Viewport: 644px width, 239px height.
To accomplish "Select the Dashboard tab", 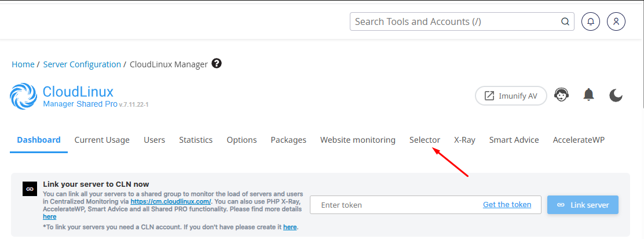I will (x=39, y=140).
